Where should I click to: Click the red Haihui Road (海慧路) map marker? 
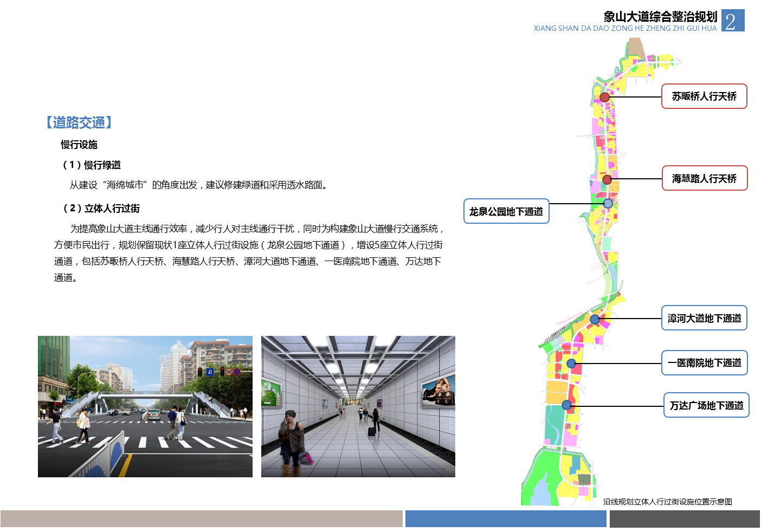[607, 179]
